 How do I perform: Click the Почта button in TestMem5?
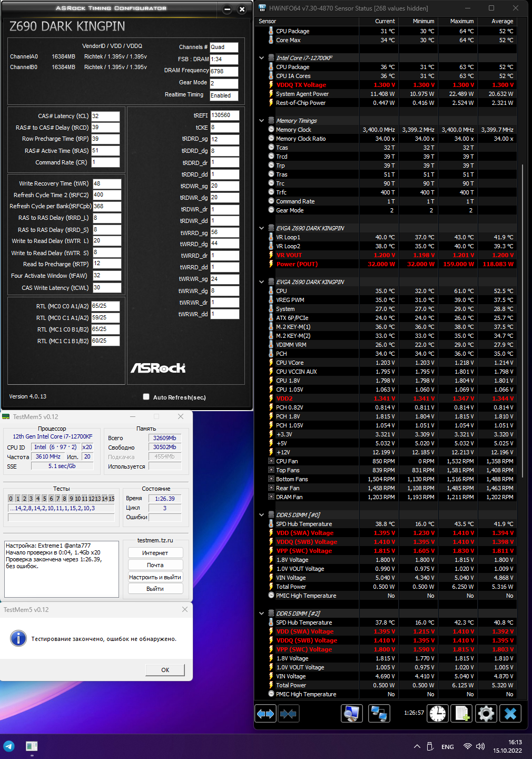pyautogui.click(x=155, y=565)
